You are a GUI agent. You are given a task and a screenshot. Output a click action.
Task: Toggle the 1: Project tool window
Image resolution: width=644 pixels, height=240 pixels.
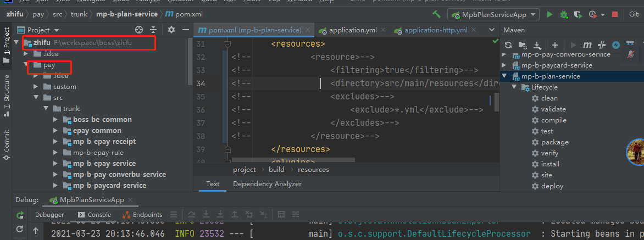pos(6,45)
